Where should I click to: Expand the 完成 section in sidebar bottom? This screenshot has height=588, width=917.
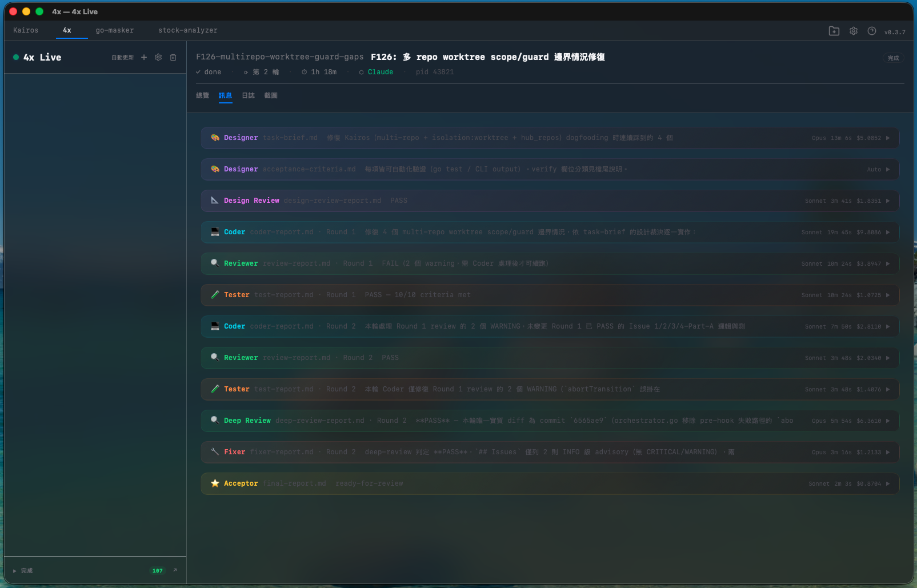[23, 571]
